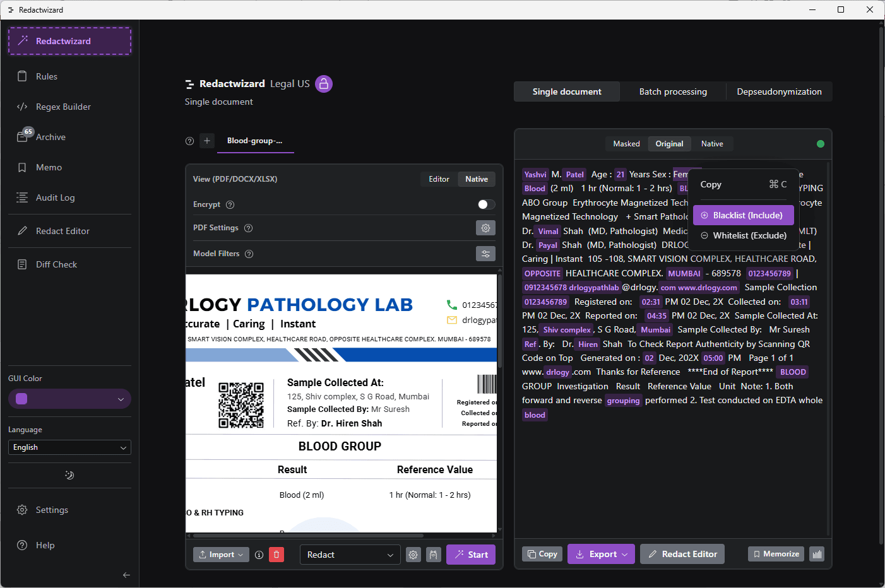Select the Original output tab
Image resolution: width=885 pixels, height=588 pixels.
coord(669,144)
